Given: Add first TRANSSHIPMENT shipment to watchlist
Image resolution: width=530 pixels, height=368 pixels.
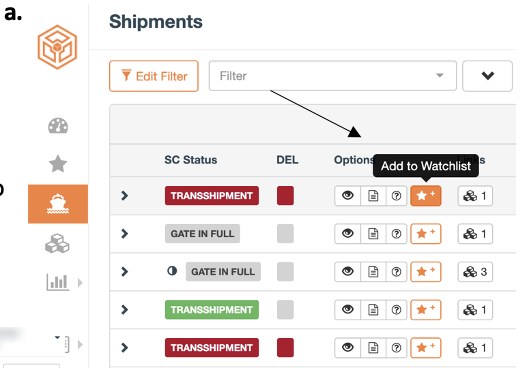Looking at the screenshot, I should (426, 196).
